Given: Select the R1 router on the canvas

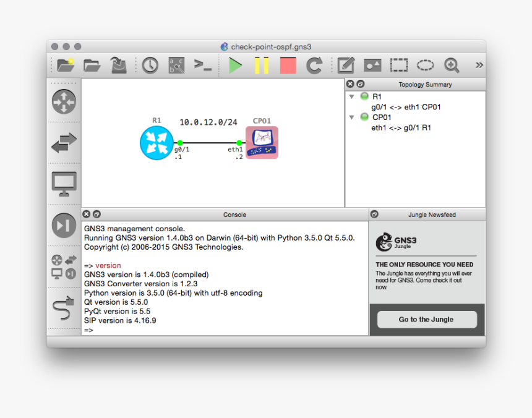Looking at the screenshot, I should click(x=157, y=143).
